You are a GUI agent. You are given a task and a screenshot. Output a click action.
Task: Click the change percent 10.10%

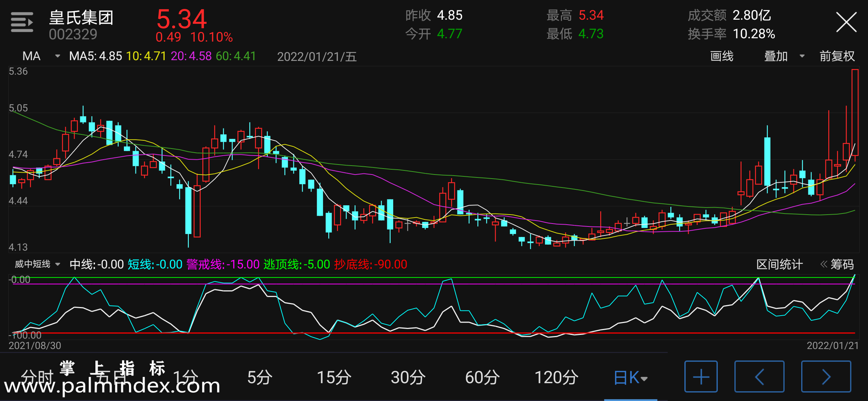(211, 37)
